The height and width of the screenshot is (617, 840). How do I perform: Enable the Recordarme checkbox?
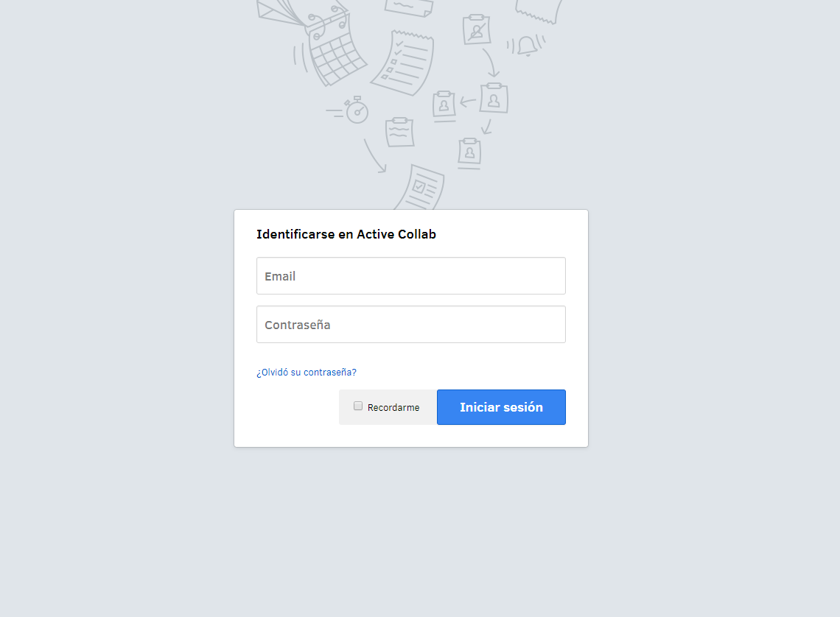(358, 406)
